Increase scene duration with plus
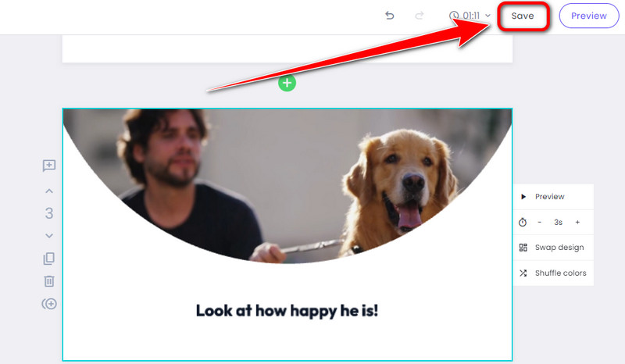This screenshot has width=625, height=364. coord(577,222)
